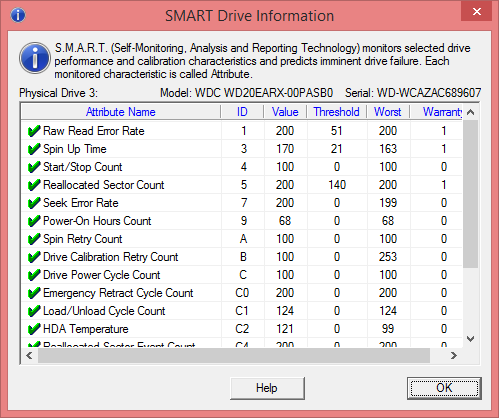499x418 pixels.
Task: Click green checkmark for Reallocated Sector Count
Action: 34,185
